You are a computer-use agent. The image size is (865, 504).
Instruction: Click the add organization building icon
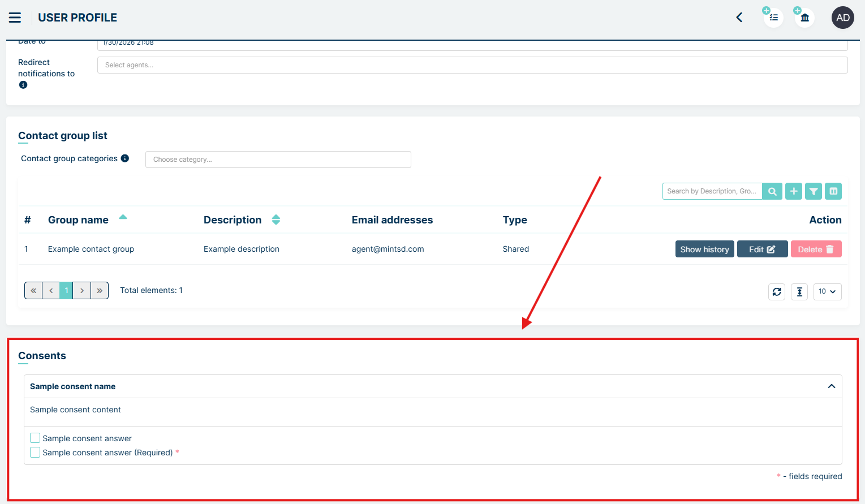pyautogui.click(x=804, y=18)
